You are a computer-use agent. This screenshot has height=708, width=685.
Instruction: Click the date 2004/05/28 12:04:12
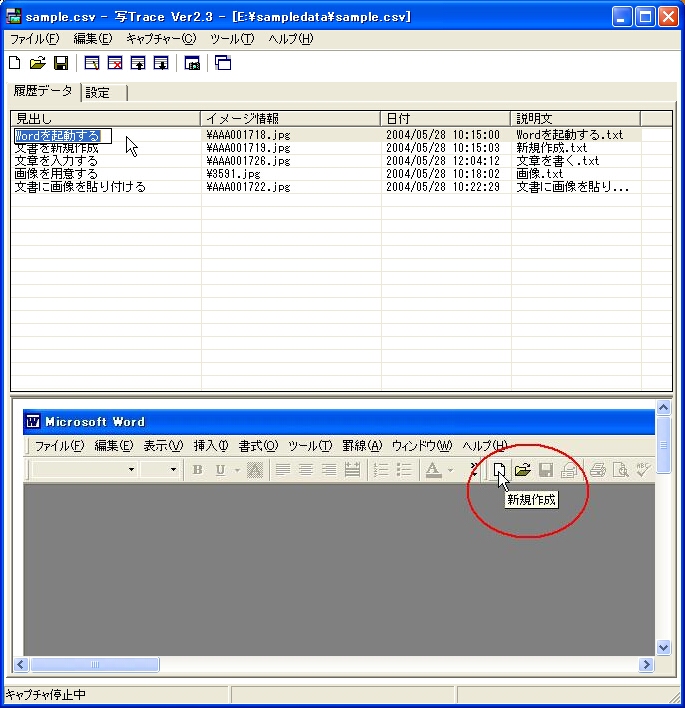(x=443, y=161)
